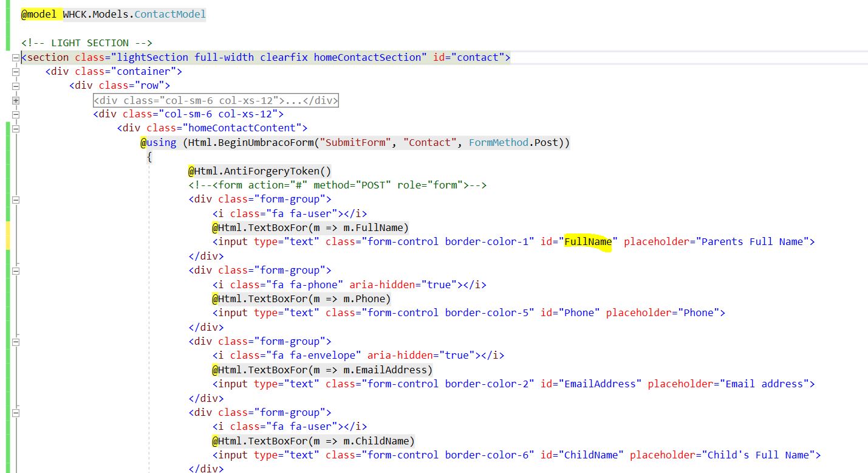Click the highlighted @model directive
Screen dimensions: 868x473
point(38,13)
